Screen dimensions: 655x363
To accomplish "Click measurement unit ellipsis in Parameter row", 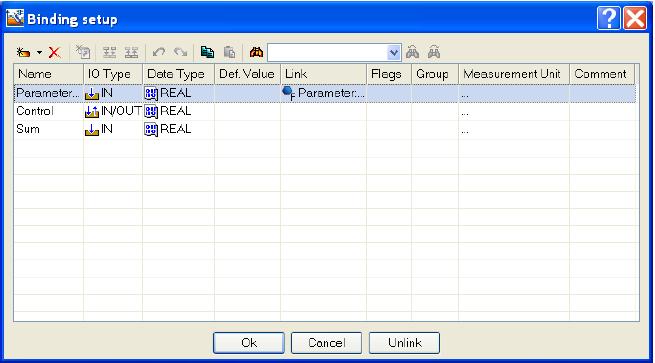I will click(x=465, y=96).
